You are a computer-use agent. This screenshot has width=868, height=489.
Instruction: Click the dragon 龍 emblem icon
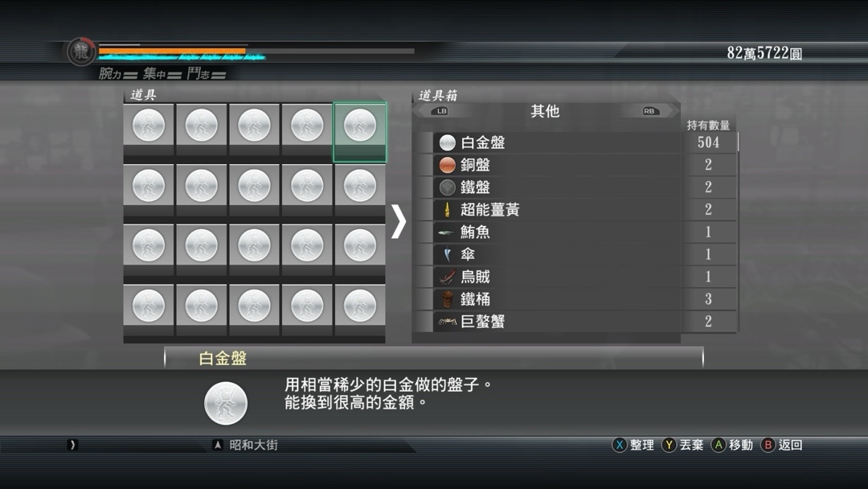81,52
